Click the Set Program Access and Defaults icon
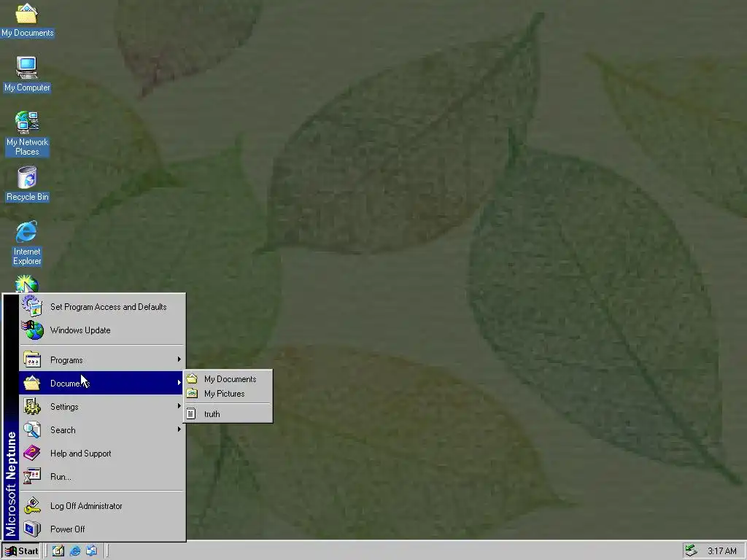 pyautogui.click(x=32, y=306)
